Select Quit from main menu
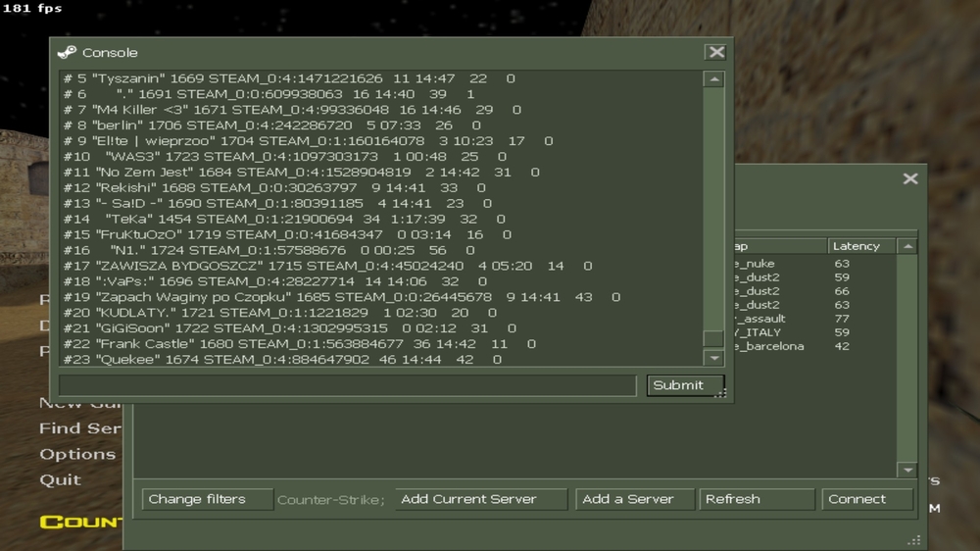The height and width of the screenshot is (551, 980). tap(60, 479)
